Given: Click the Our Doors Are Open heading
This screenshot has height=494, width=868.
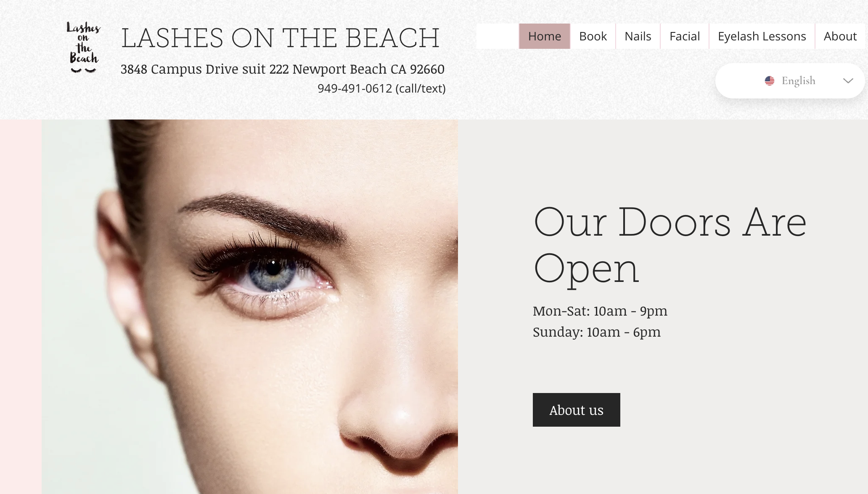Looking at the screenshot, I should [x=670, y=245].
